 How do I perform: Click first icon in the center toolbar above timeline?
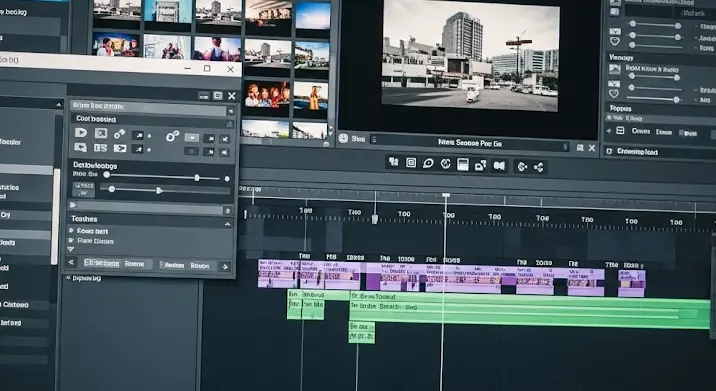tap(393, 162)
